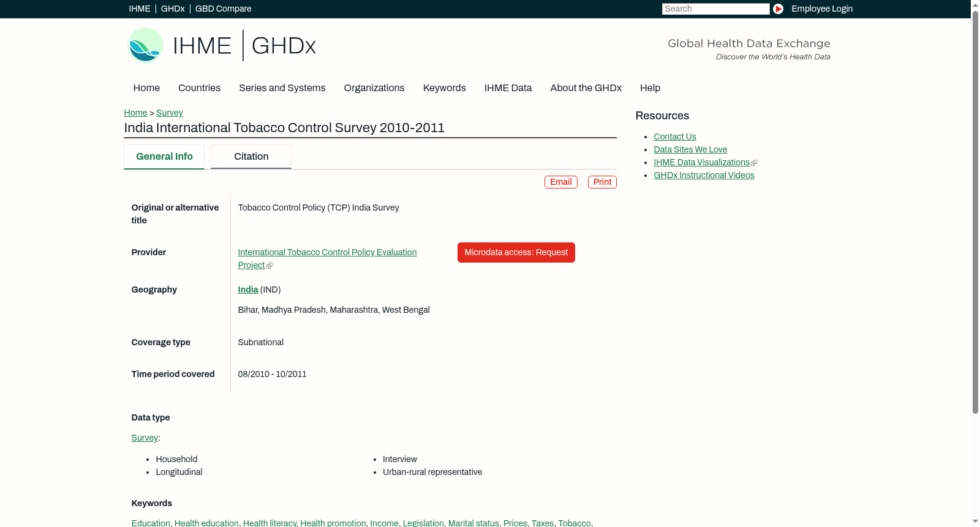
Task: Click the page vertical scrollbar thumb
Action: (x=975, y=211)
